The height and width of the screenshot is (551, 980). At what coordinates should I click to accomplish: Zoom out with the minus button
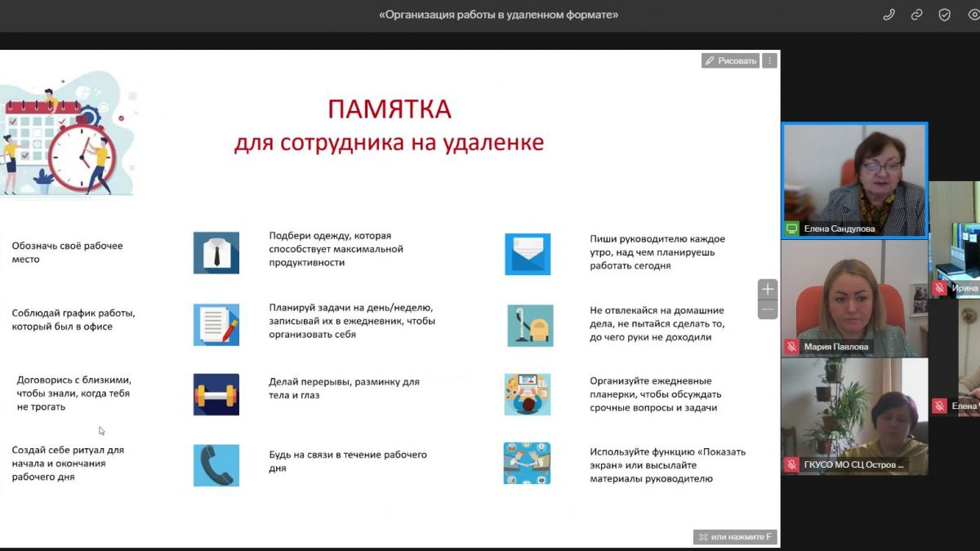(767, 309)
